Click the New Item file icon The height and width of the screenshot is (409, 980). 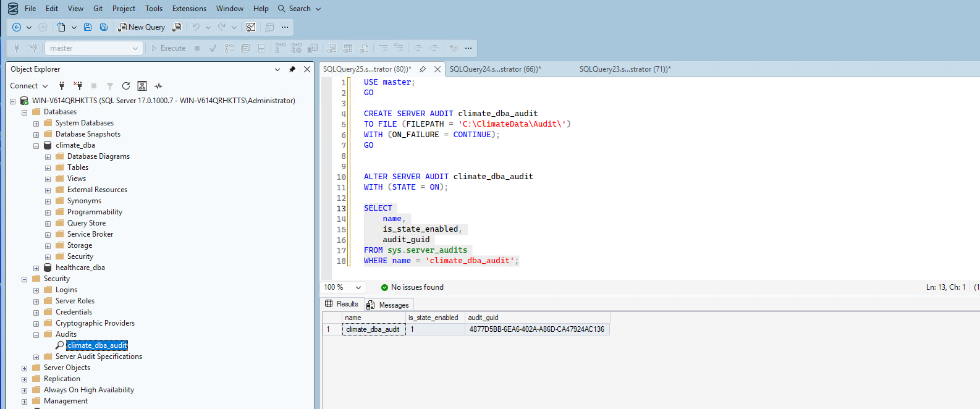coord(61,27)
